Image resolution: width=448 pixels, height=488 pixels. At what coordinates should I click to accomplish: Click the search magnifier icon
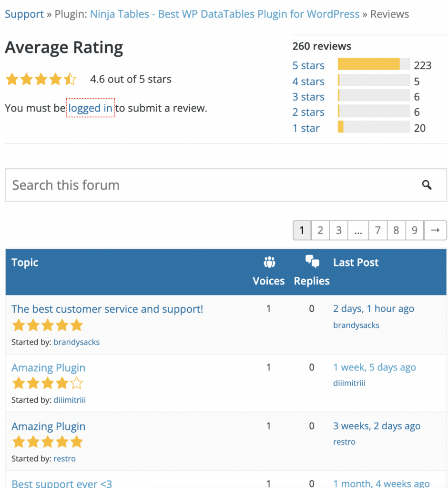tap(427, 185)
